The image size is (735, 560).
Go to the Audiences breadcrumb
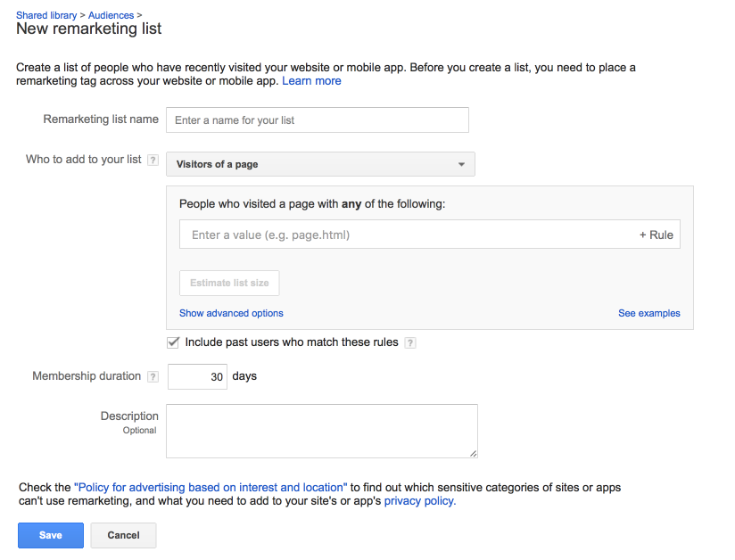(111, 15)
